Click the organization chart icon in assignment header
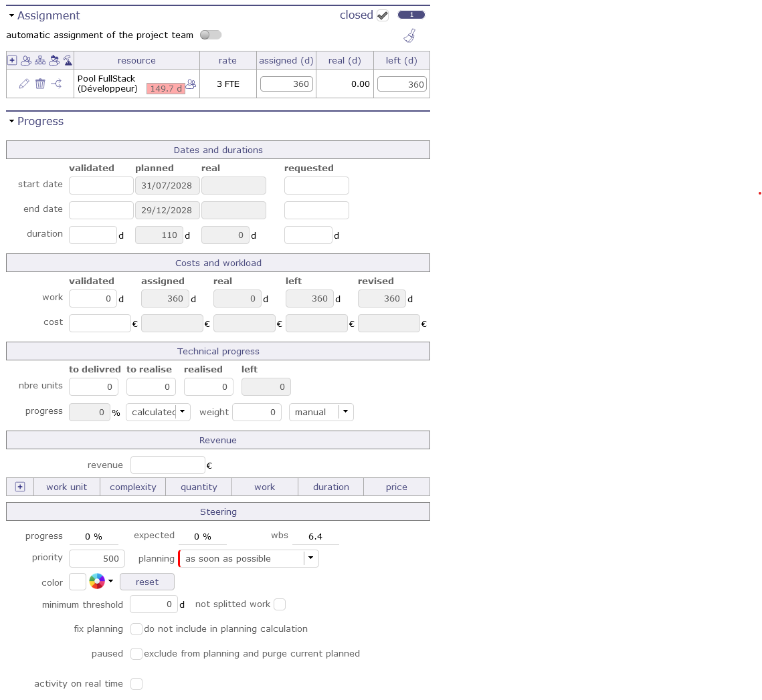 40,60
